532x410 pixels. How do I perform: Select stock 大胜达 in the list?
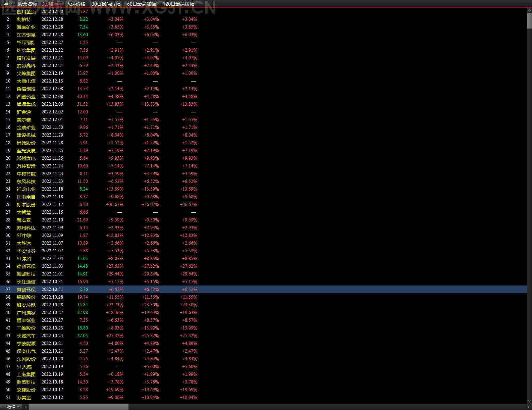pyautogui.click(x=24, y=243)
